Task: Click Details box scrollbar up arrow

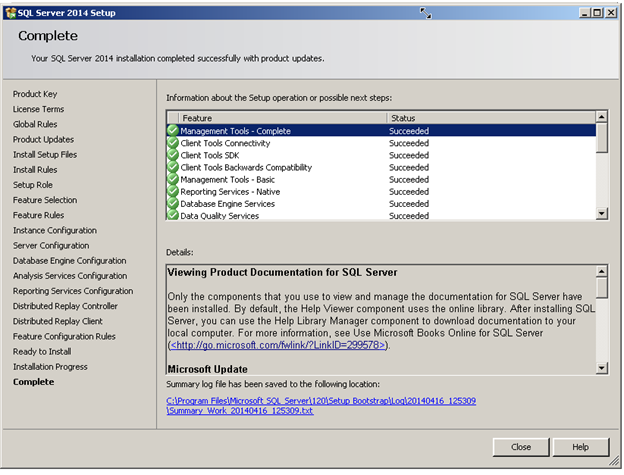Action: pyautogui.click(x=601, y=271)
